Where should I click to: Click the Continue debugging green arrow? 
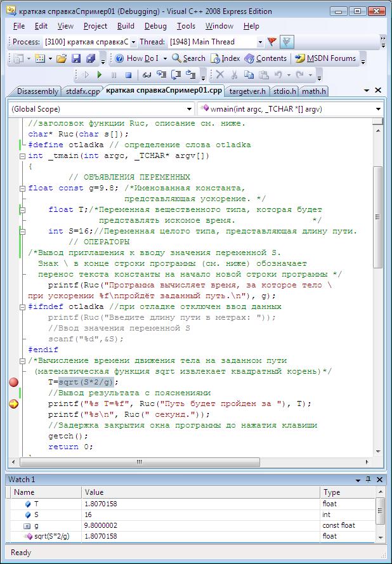point(100,75)
